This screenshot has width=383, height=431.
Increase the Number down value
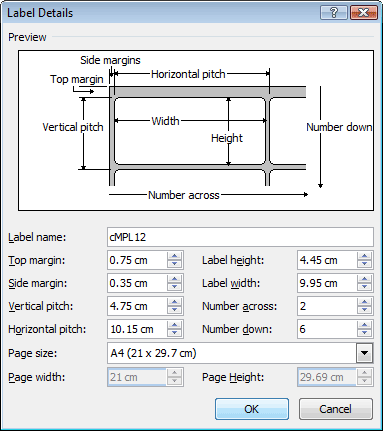pyautogui.click(x=364, y=325)
